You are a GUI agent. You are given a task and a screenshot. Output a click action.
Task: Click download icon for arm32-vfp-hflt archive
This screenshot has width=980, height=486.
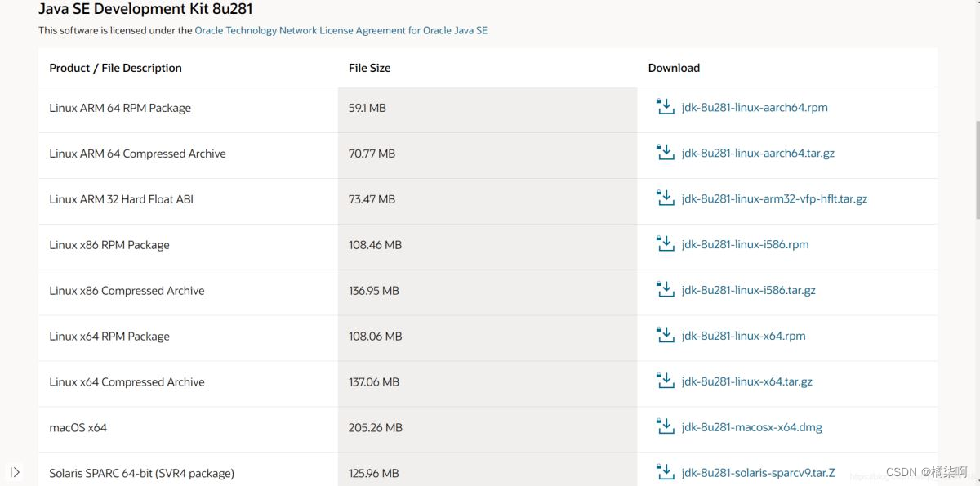click(666, 198)
